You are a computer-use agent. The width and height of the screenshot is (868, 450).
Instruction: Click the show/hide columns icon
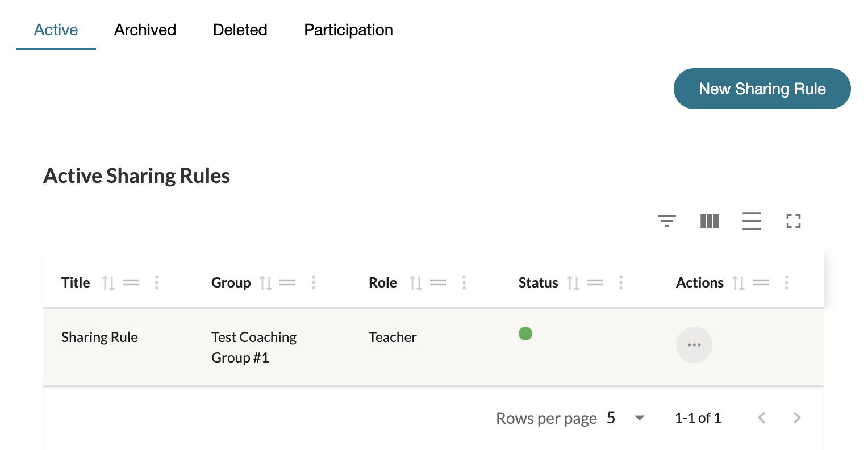point(710,221)
